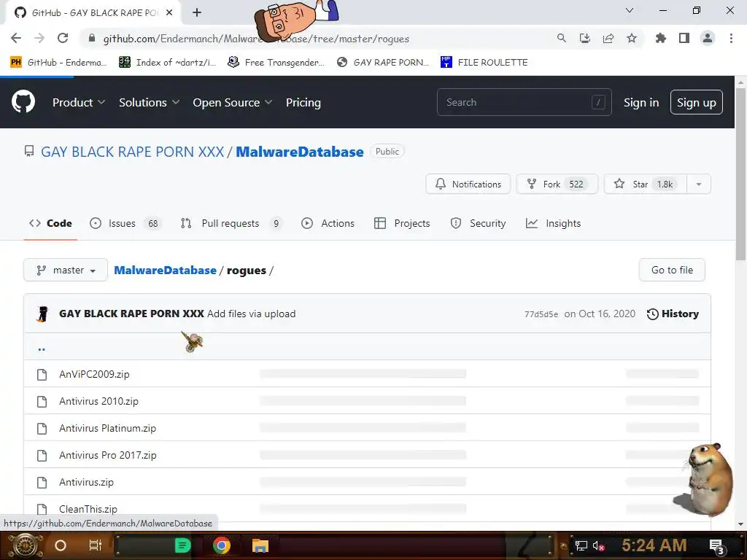Open the Extensions puzzle piece icon

coord(660,38)
